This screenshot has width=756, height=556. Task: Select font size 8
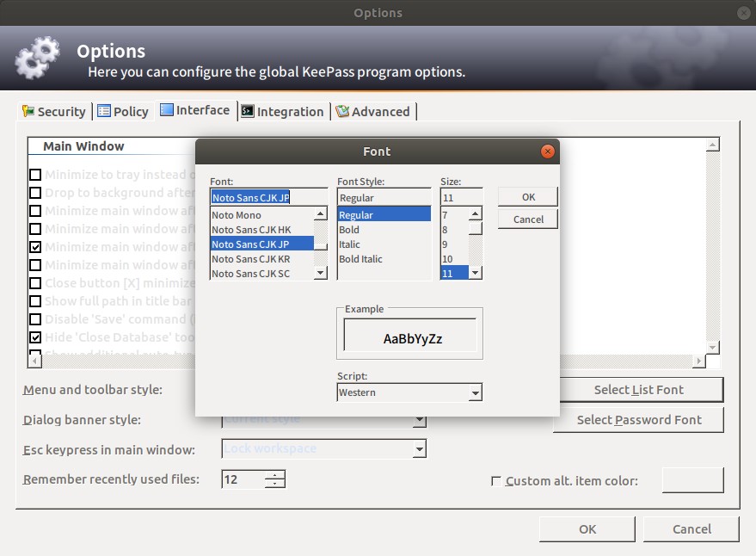click(455, 230)
